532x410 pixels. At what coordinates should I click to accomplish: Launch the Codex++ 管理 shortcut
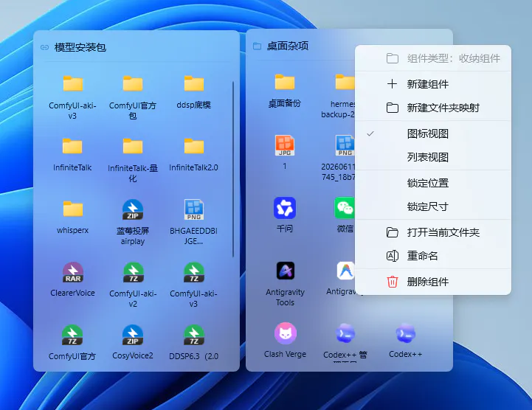(345, 333)
